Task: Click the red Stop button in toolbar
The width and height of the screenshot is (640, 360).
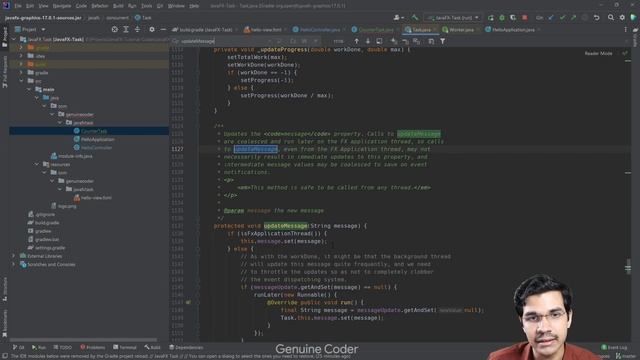Action: pyautogui.click(x=525, y=18)
